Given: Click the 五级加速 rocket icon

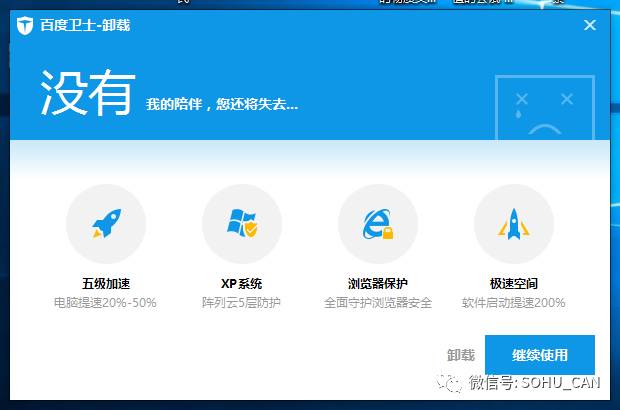Looking at the screenshot, I should click(106, 224).
